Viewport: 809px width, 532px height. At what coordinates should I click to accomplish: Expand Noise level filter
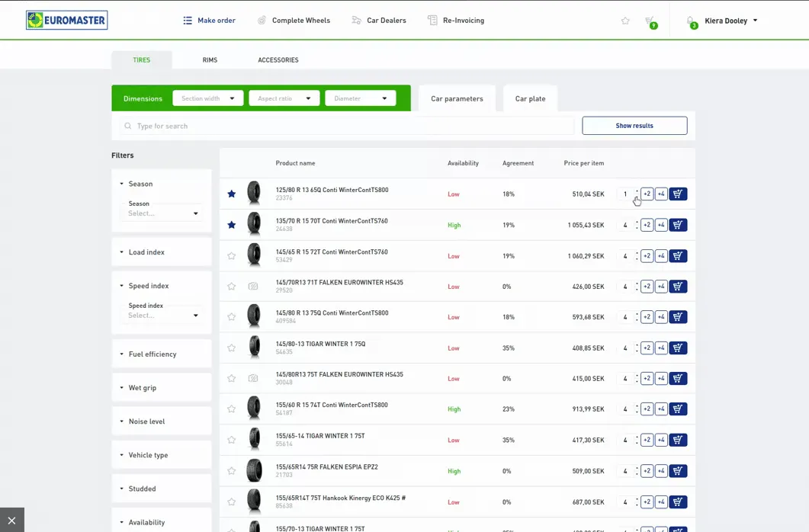click(x=162, y=421)
